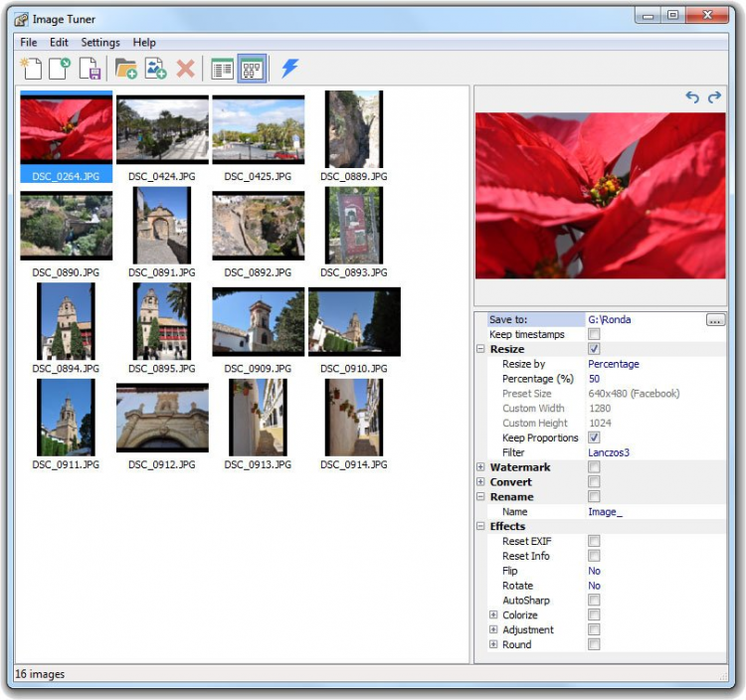
Task: Open the Rotate value dropdown
Action: pos(655,586)
